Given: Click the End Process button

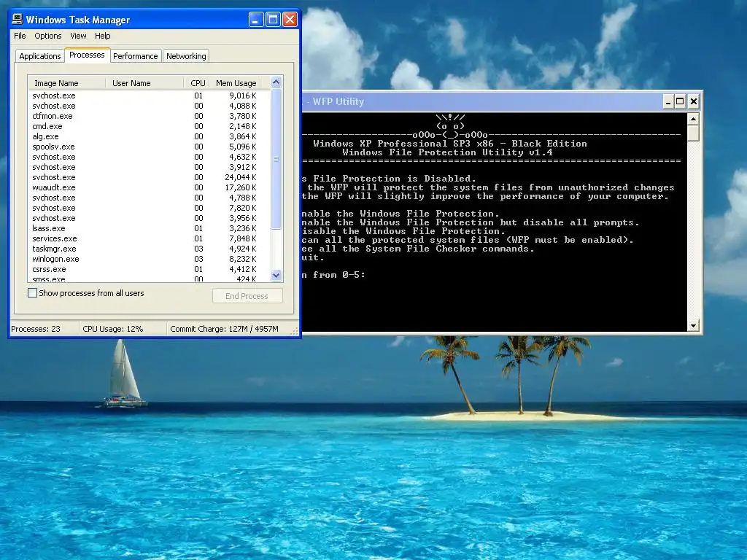Looking at the screenshot, I should click(x=247, y=296).
